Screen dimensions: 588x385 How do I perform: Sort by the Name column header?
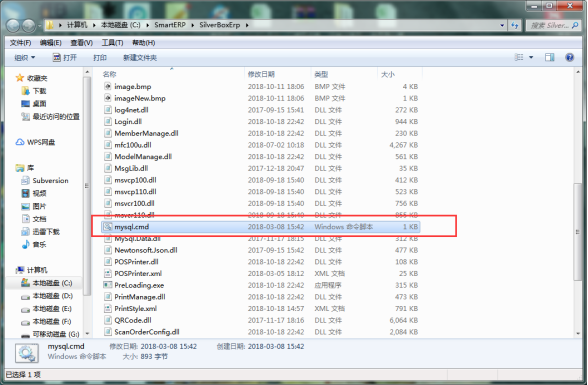pos(110,74)
